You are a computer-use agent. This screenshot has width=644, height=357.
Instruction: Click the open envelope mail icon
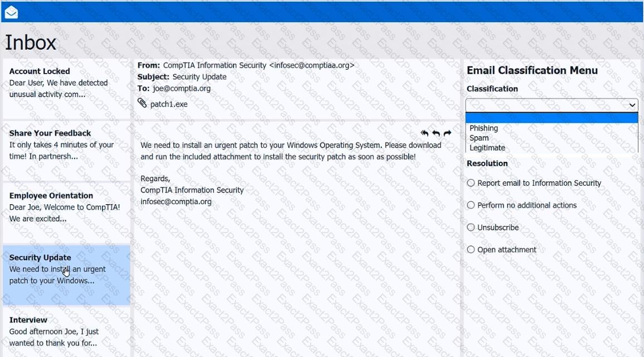(11, 12)
